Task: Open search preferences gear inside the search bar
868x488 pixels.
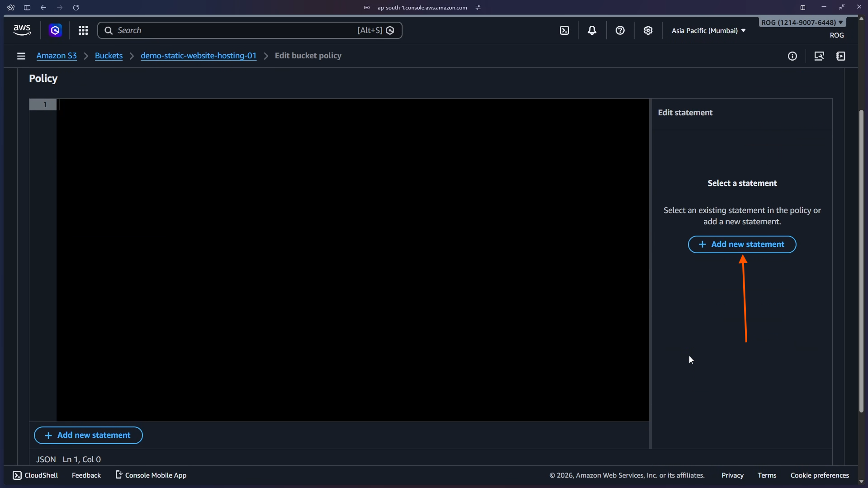Action: click(390, 30)
